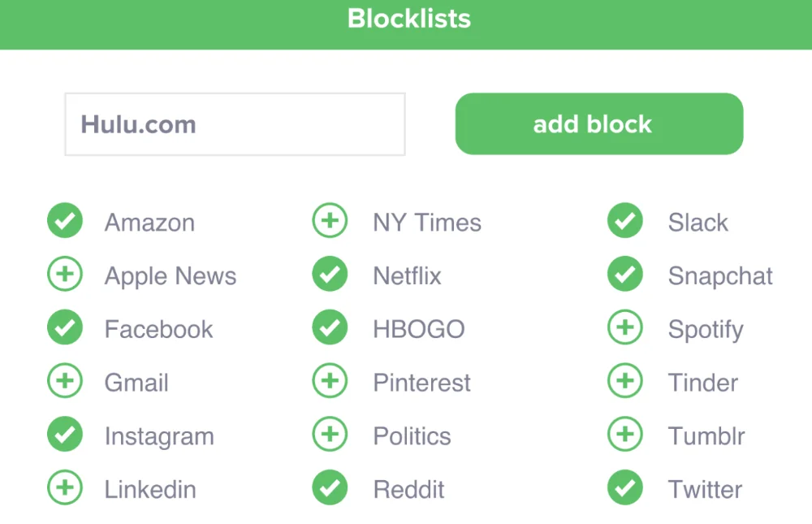Uncheck the Twitter checkmark
This screenshot has width=812, height=524.
click(625, 488)
